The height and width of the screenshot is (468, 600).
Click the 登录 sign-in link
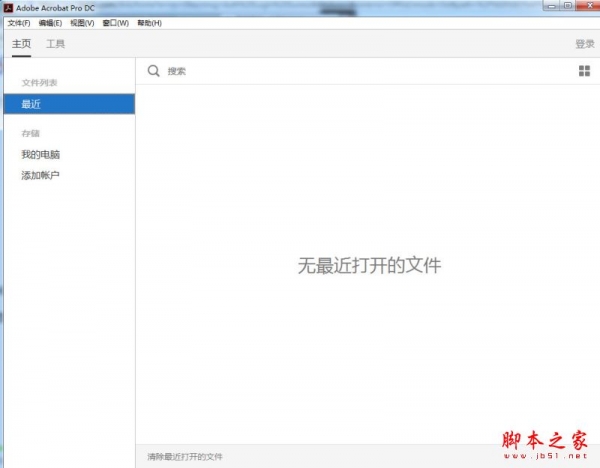pyautogui.click(x=585, y=44)
